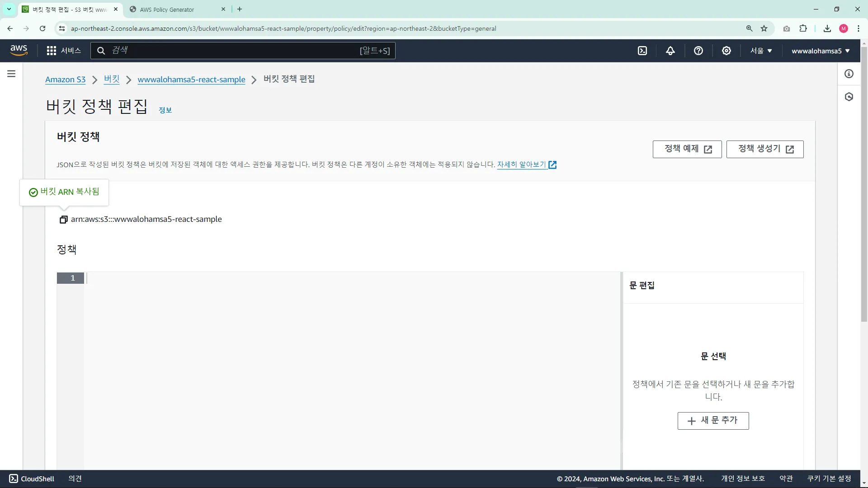Open the wwwalohamsa5 account dropdown
The width and height of the screenshot is (868, 488).
tap(821, 51)
